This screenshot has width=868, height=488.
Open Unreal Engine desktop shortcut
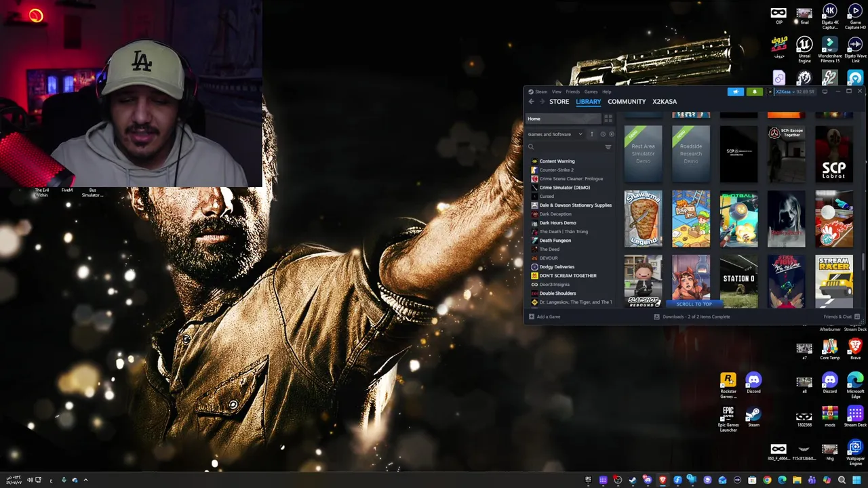(x=804, y=49)
